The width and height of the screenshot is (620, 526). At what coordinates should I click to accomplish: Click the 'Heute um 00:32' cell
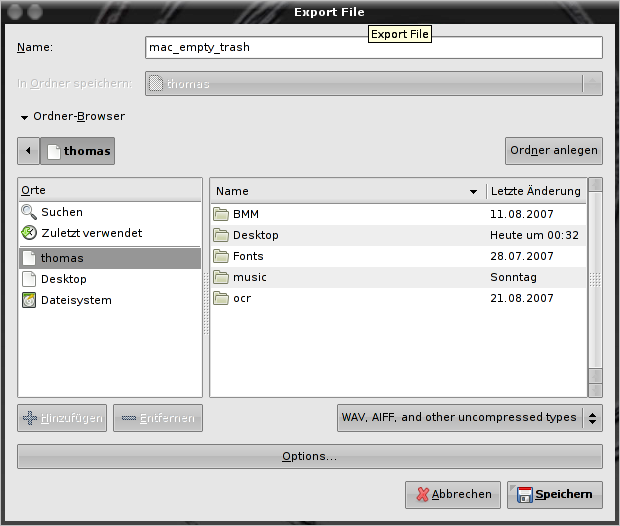tap(534, 235)
